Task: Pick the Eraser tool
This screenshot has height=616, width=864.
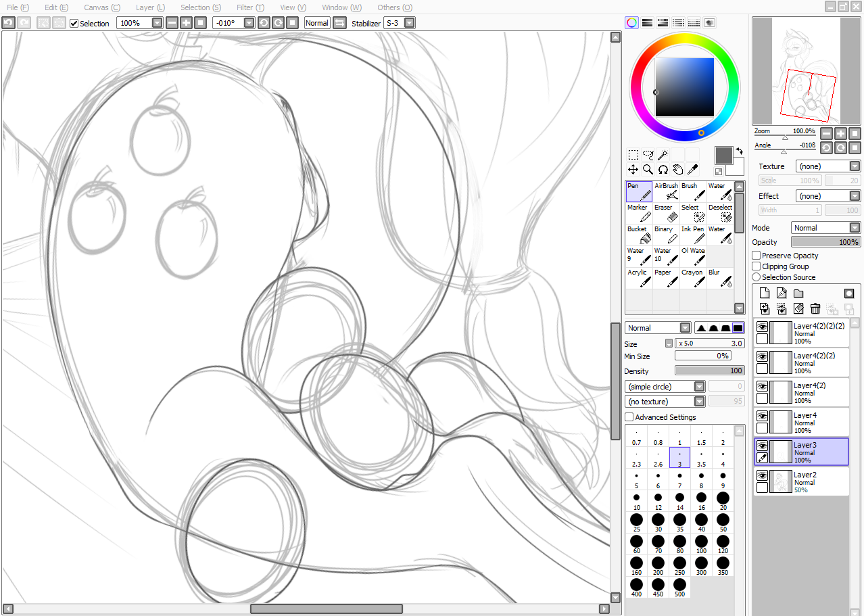Action: click(666, 214)
